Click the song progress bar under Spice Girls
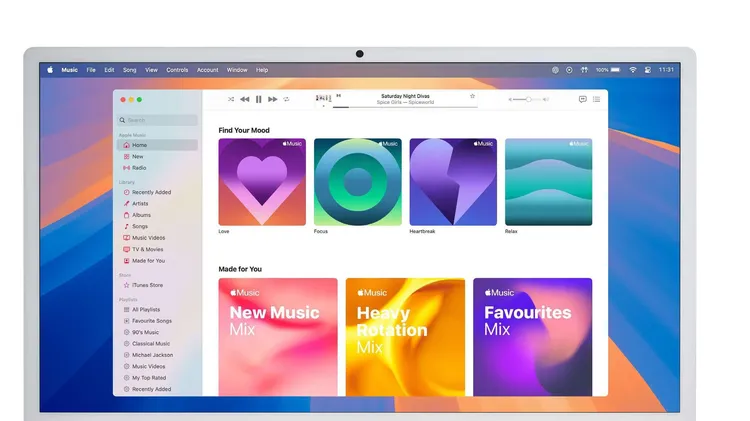The image size is (750, 421). (x=405, y=107)
